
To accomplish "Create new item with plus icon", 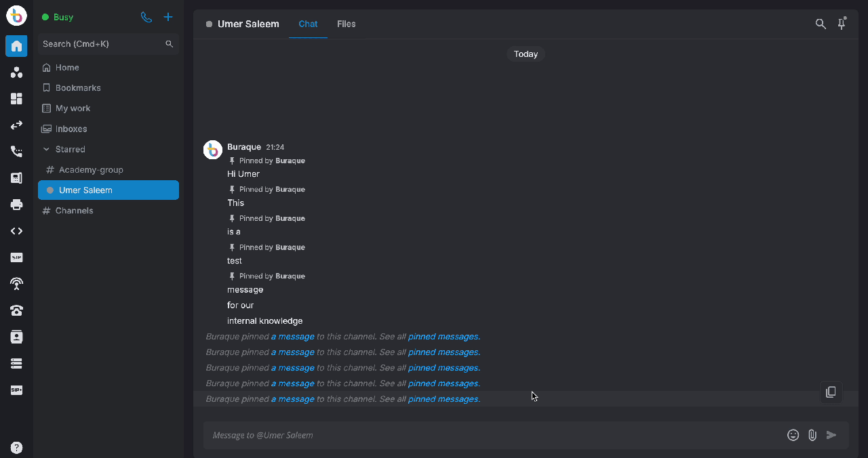I will (x=168, y=17).
